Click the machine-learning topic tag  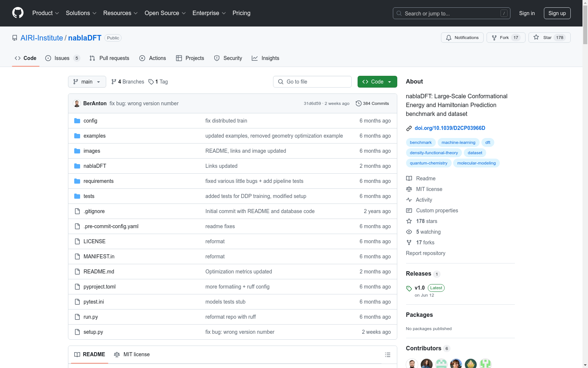[x=458, y=142]
